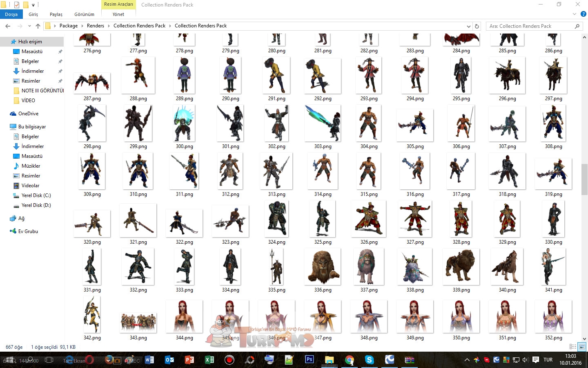Click the vertical scrollbar thumb
This screenshot has height=368, width=588.
[x=584, y=179]
